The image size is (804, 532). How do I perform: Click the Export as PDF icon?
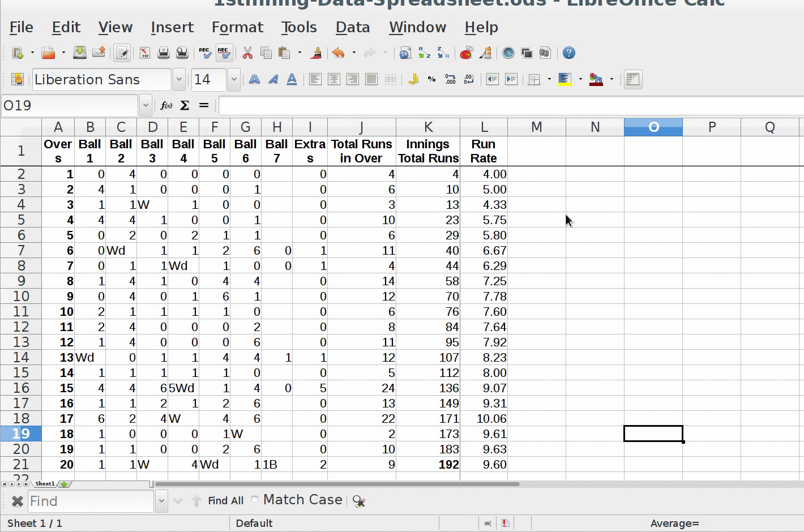pos(145,53)
